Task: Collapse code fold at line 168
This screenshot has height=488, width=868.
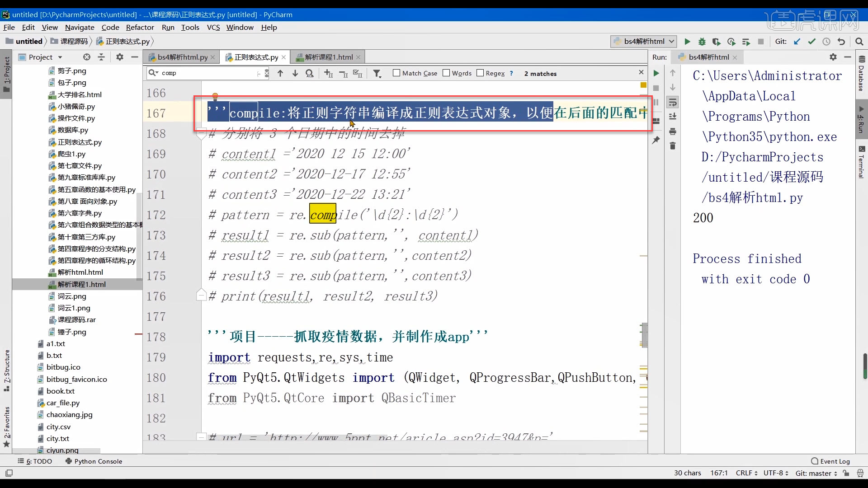Action: point(202,134)
